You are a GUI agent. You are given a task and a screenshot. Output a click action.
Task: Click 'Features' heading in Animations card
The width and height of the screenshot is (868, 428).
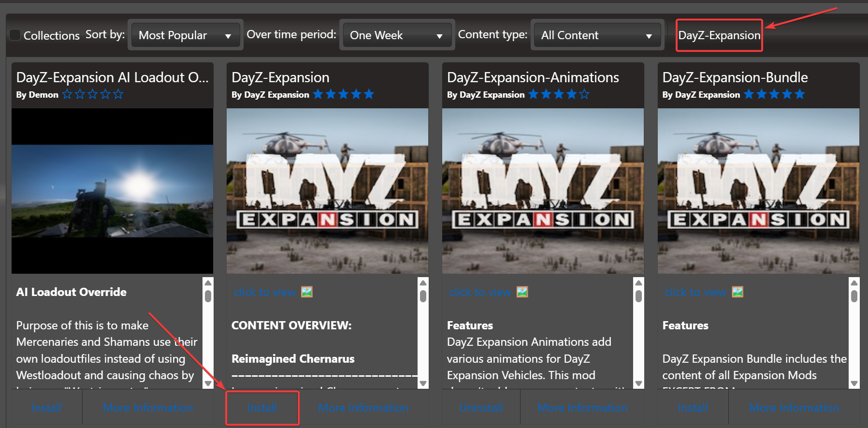tap(470, 325)
